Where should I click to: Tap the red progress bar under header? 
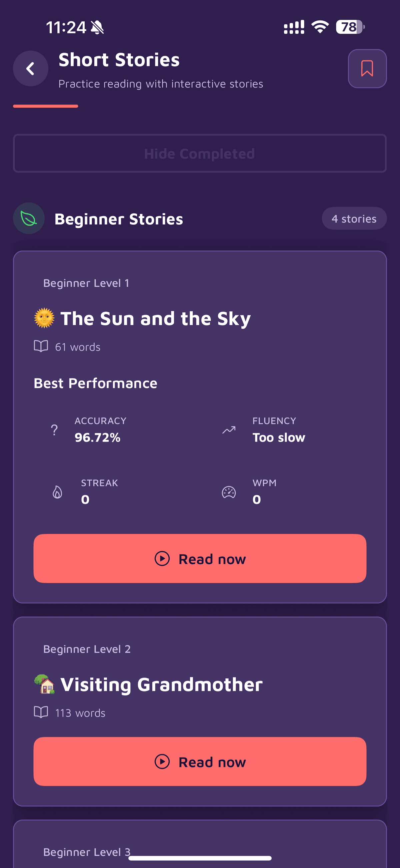click(x=45, y=106)
